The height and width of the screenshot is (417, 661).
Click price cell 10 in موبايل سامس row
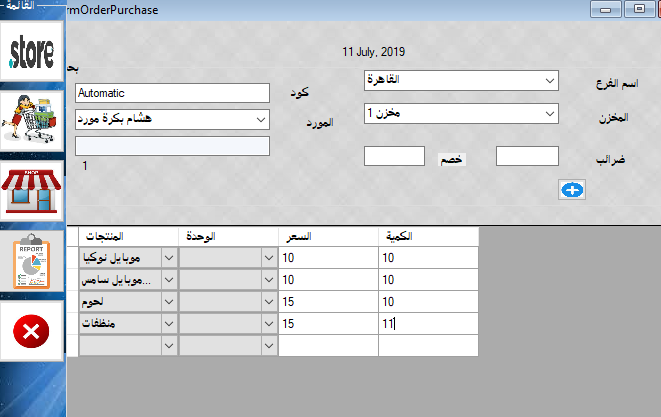click(328, 279)
